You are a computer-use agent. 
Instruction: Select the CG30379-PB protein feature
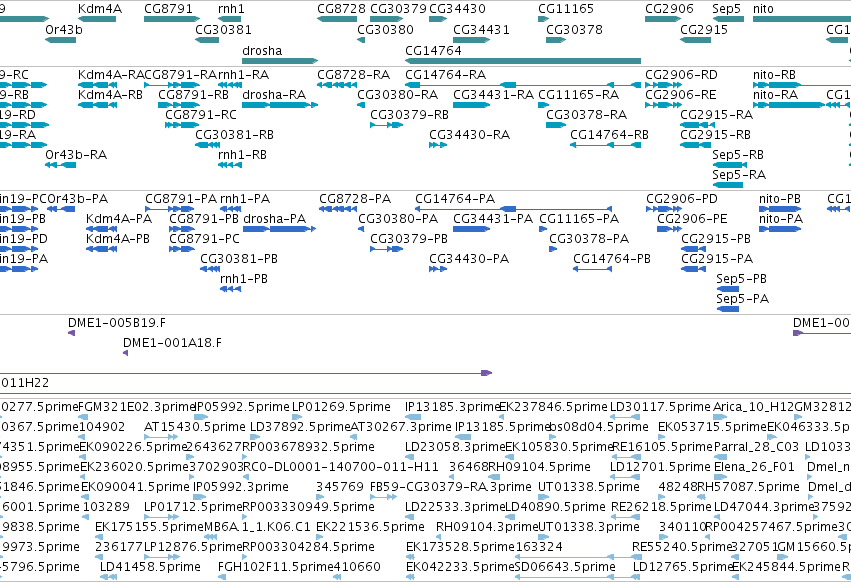(x=386, y=249)
